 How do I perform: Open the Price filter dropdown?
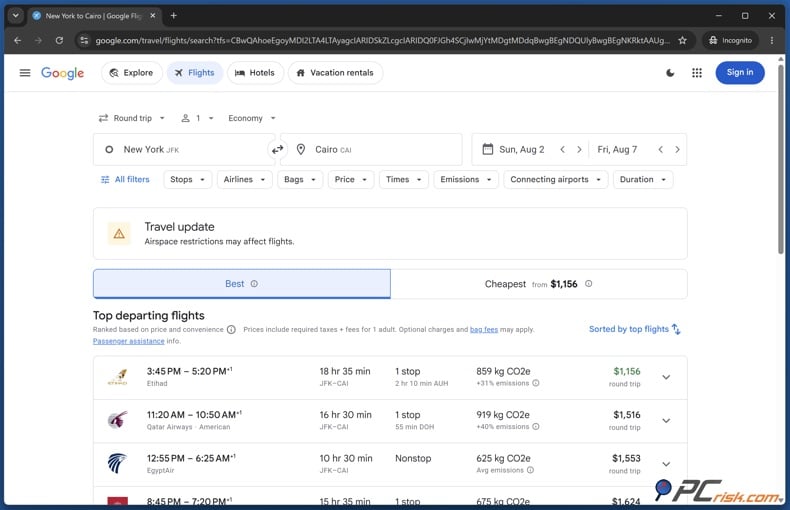351,179
